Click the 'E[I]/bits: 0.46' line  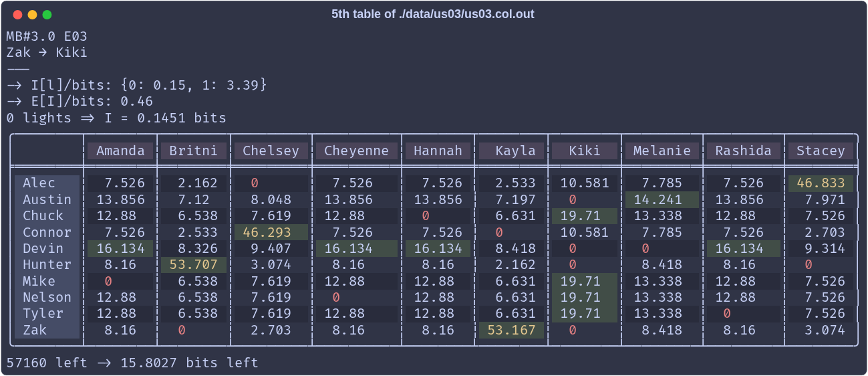(80, 102)
